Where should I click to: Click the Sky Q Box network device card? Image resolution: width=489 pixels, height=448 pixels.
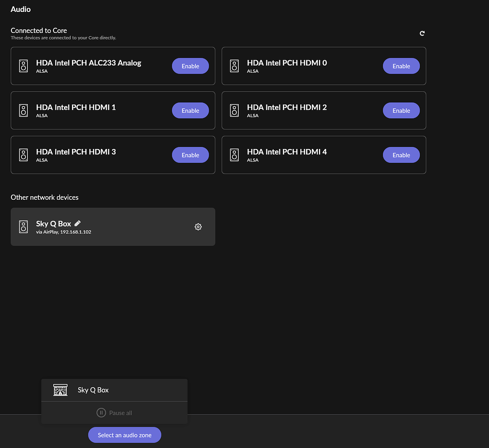pyautogui.click(x=113, y=226)
